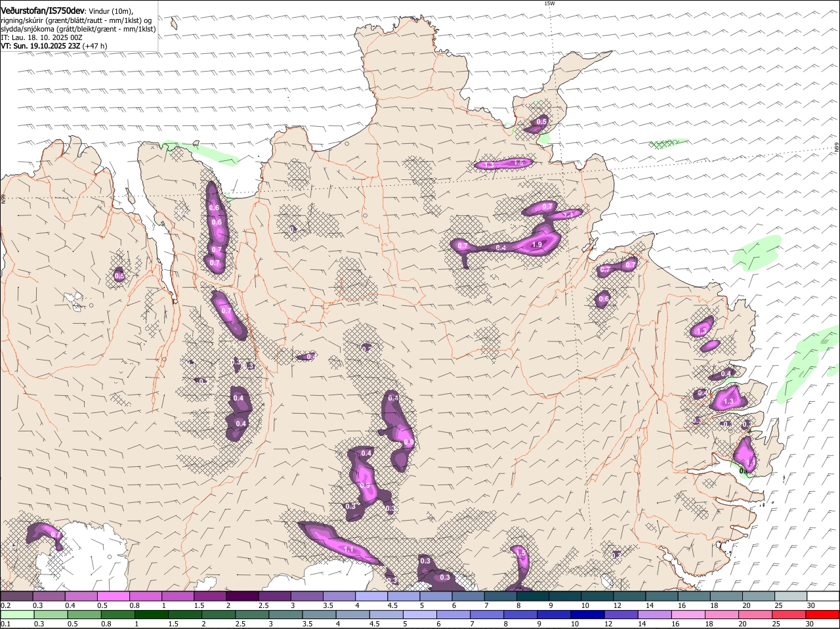Click the 0.1 label under the green rain scale
840x629 pixels.
pos(5,624)
